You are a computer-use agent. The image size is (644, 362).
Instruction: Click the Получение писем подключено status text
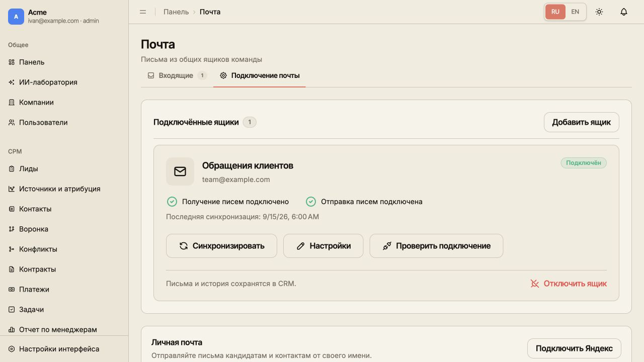pyautogui.click(x=235, y=202)
